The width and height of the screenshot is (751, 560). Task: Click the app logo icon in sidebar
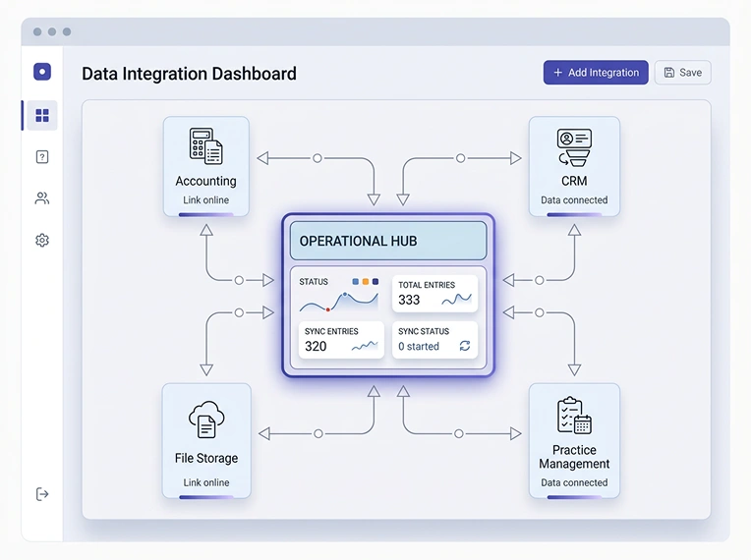click(42, 72)
